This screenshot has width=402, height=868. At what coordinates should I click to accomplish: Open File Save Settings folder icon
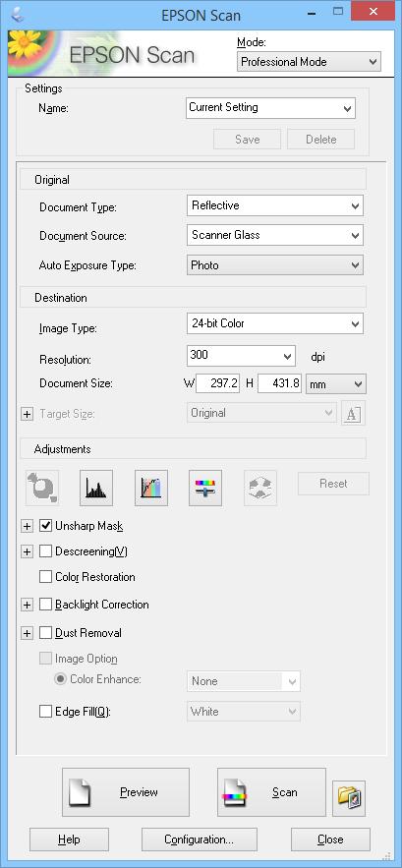tap(349, 798)
